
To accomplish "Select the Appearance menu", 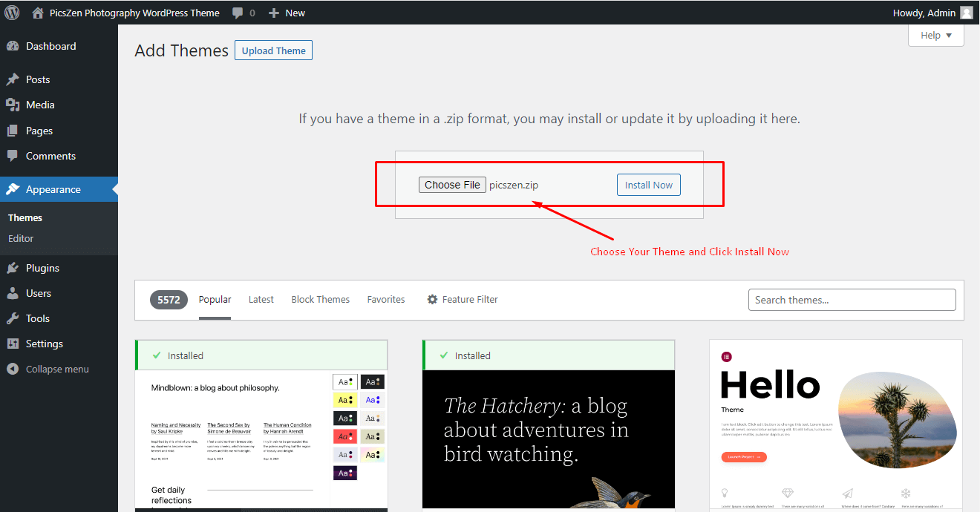I will (59, 189).
